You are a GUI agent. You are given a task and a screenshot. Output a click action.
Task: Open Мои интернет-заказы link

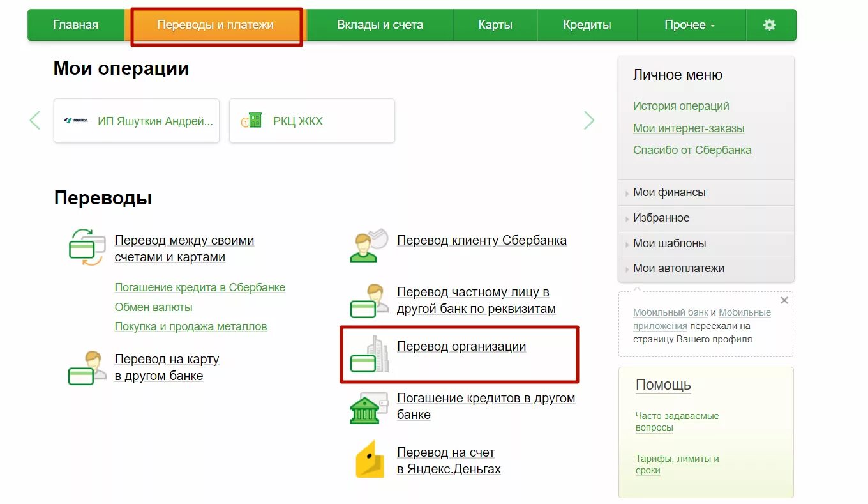pyautogui.click(x=689, y=128)
